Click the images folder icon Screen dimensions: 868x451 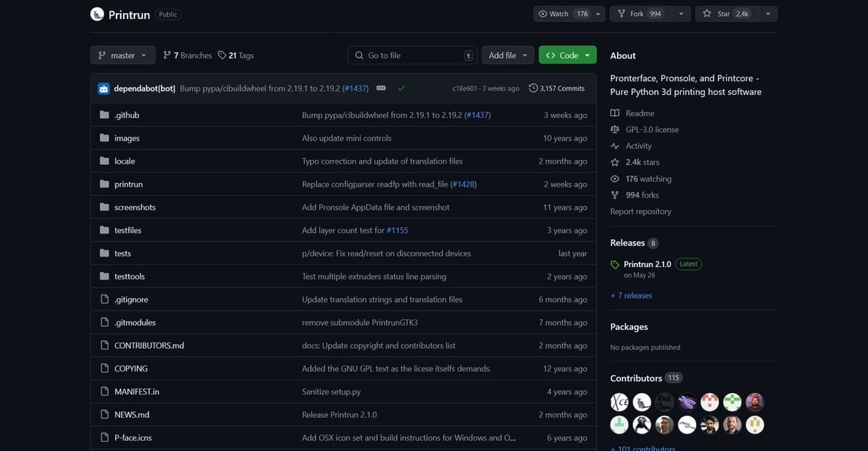(104, 138)
